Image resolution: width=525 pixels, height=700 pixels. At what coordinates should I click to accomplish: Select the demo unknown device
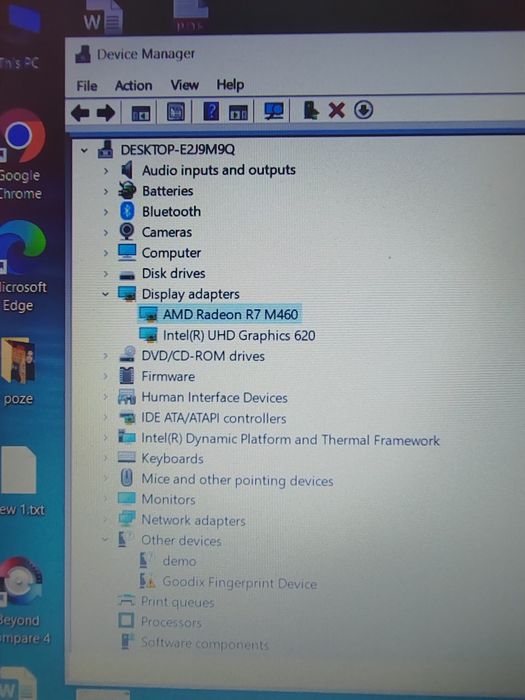[x=179, y=561]
